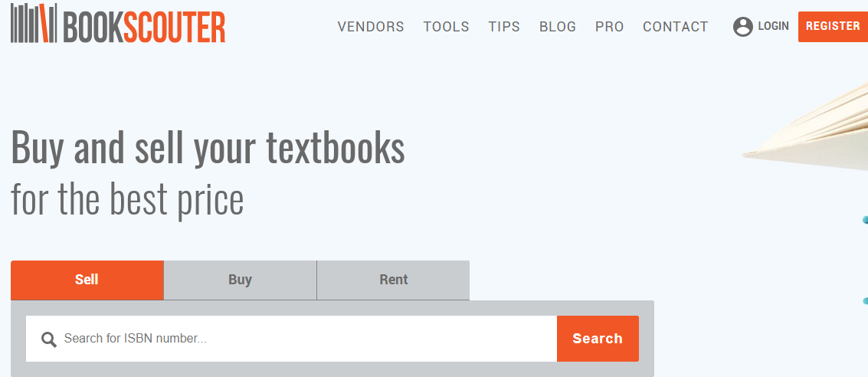Click the magnifying glass search icon
The width and height of the screenshot is (868, 377).
click(49, 339)
